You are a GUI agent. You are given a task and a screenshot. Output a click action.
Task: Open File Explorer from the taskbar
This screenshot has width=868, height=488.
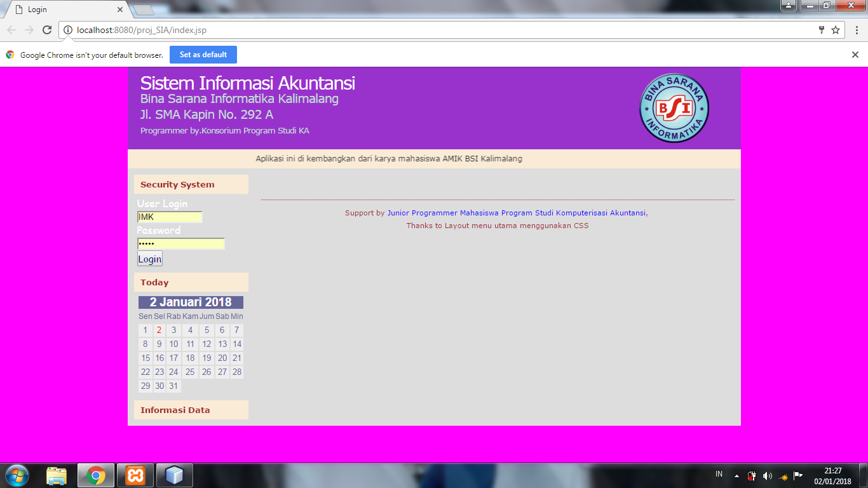tap(57, 475)
